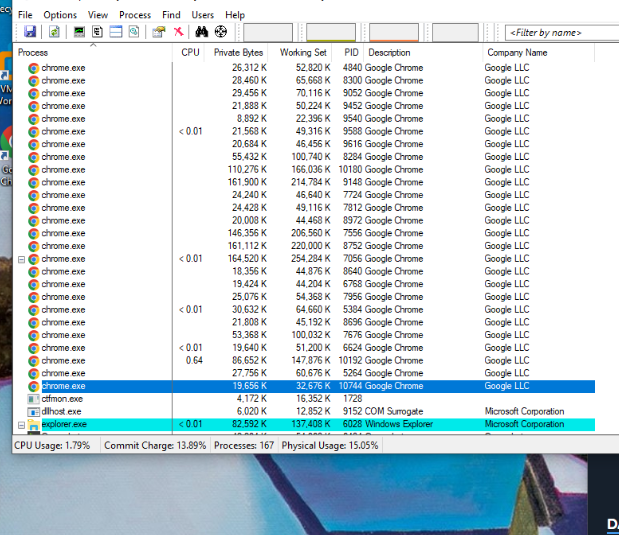
Task: Open the Options menu
Action: [x=60, y=15]
